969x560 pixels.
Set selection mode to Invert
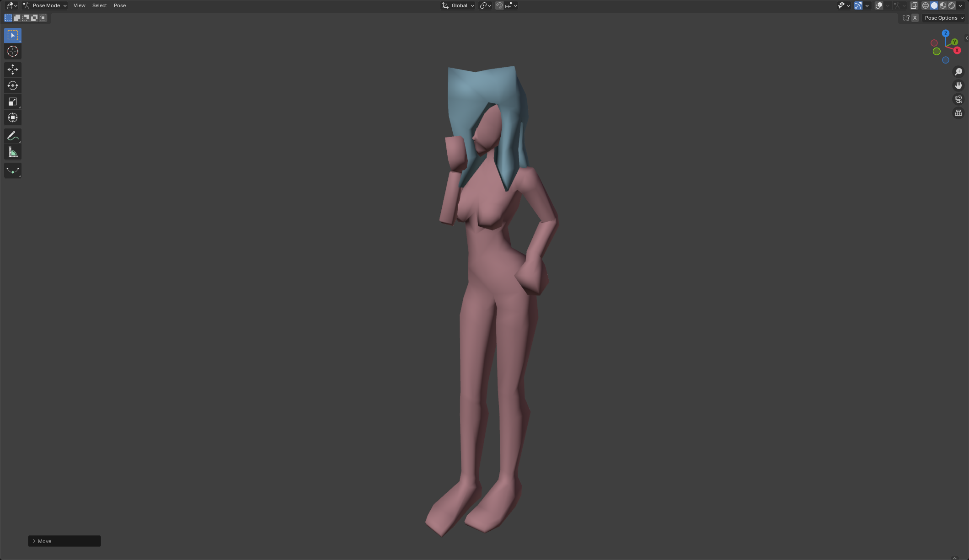click(34, 18)
